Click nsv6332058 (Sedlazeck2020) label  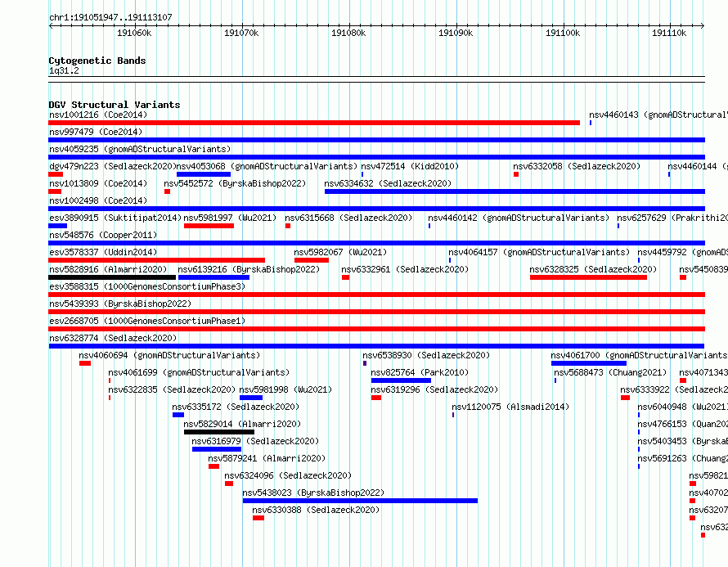[577, 166]
